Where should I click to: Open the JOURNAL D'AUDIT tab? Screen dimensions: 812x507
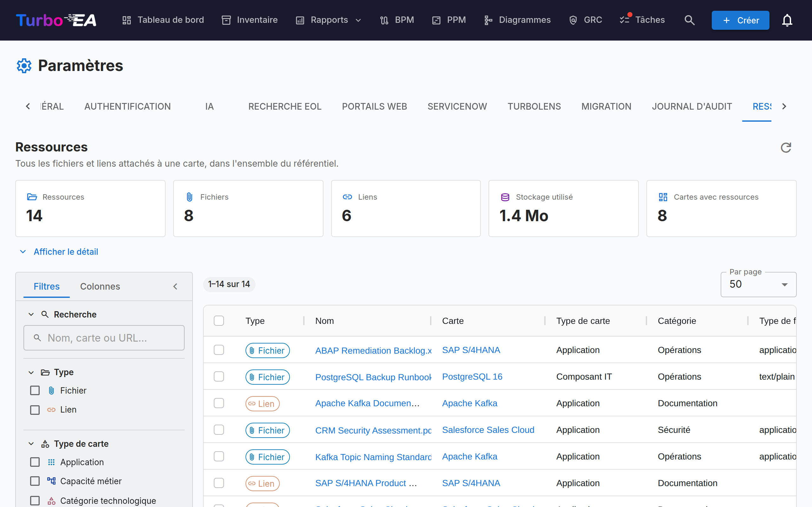[692, 106]
